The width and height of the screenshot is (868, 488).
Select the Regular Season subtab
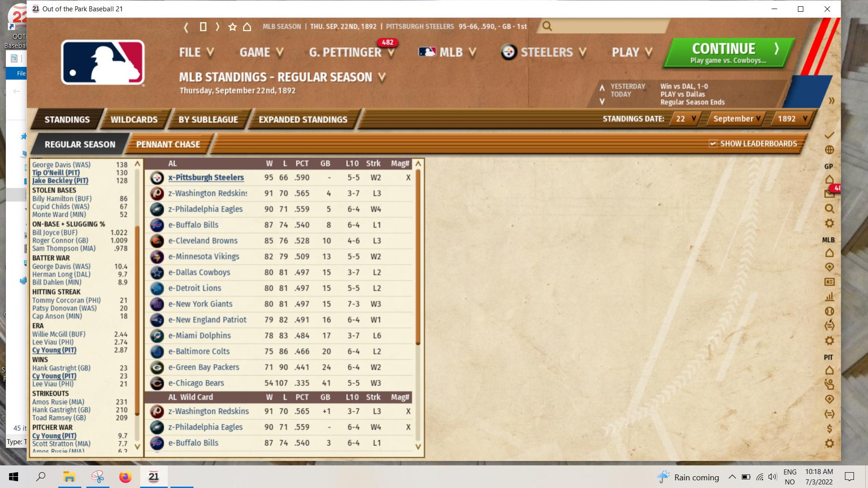(x=80, y=145)
